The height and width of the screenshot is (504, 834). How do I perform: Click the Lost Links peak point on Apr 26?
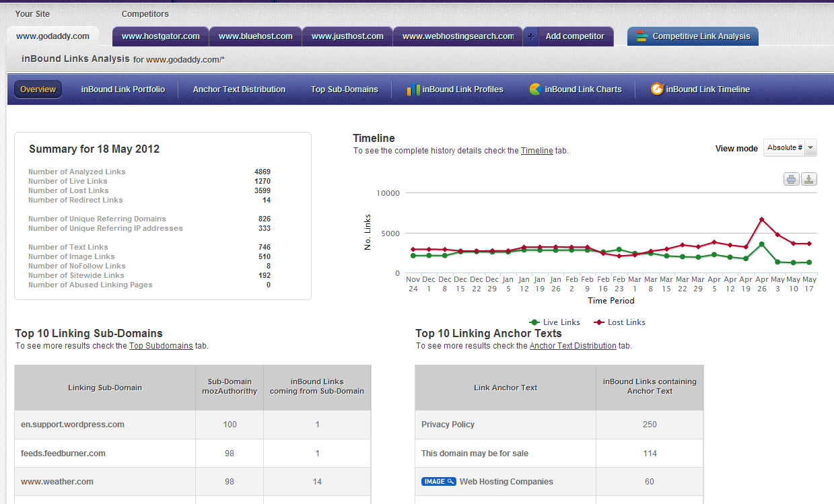761,219
